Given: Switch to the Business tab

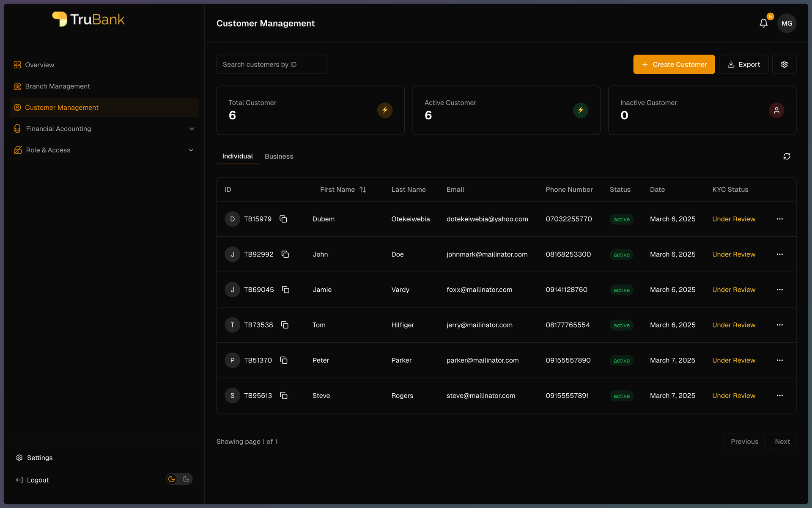Looking at the screenshot, I should [x=279, y=156].
